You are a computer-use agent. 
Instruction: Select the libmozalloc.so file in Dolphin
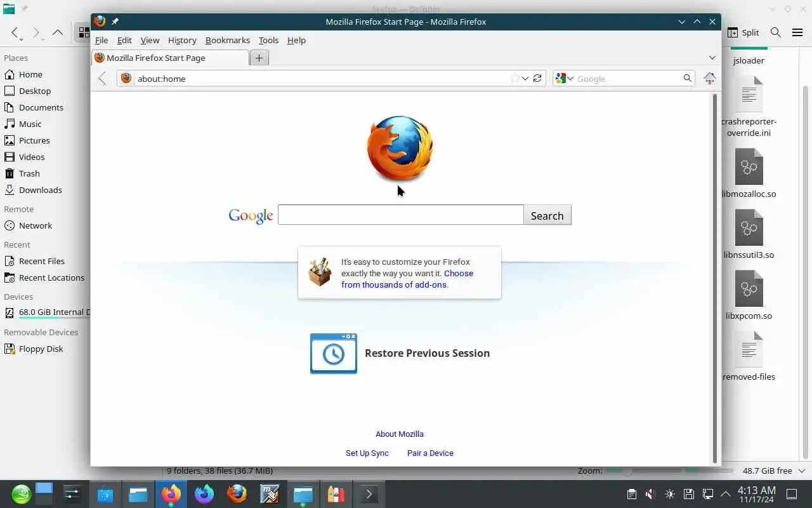pyautogui.click(x=749, y=173)
